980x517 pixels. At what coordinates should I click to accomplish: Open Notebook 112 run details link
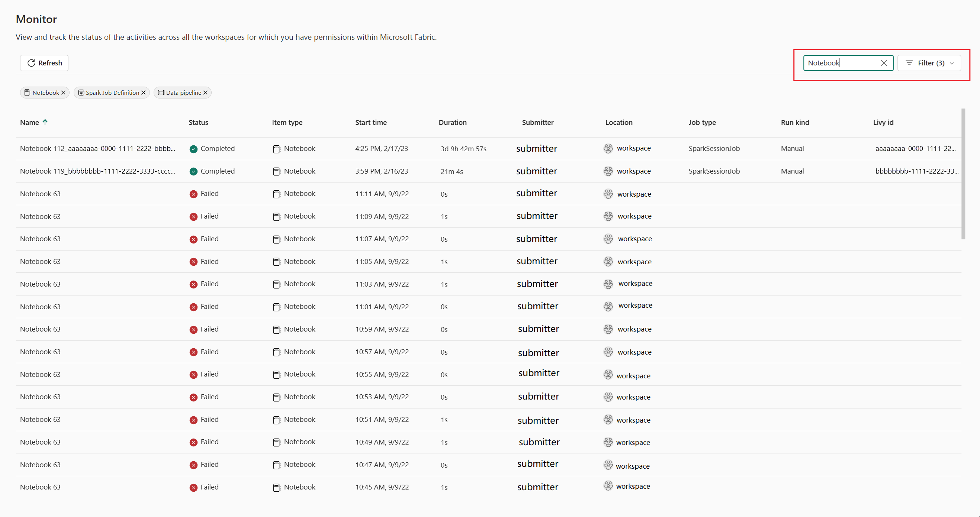click(x=97, y=149)
